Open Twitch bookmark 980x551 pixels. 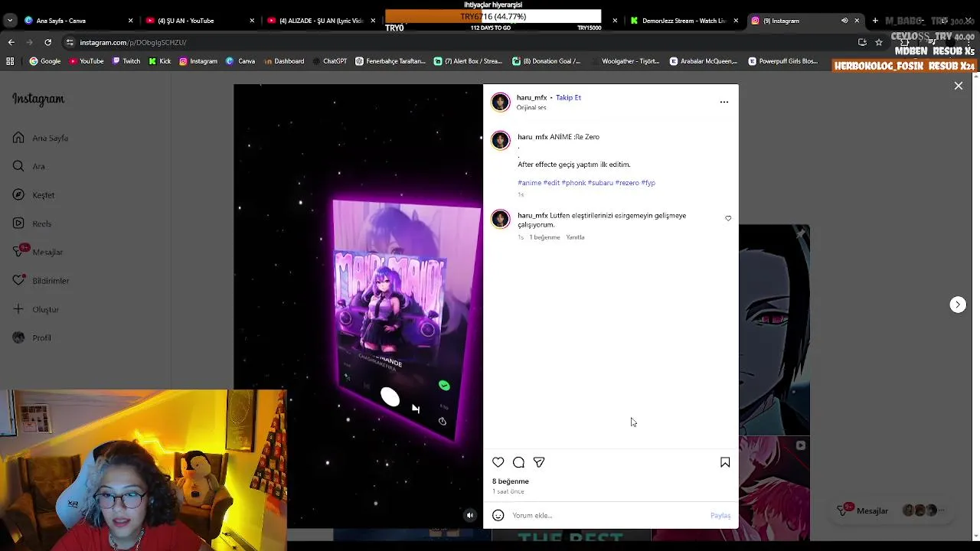click(x=126, y=61)
